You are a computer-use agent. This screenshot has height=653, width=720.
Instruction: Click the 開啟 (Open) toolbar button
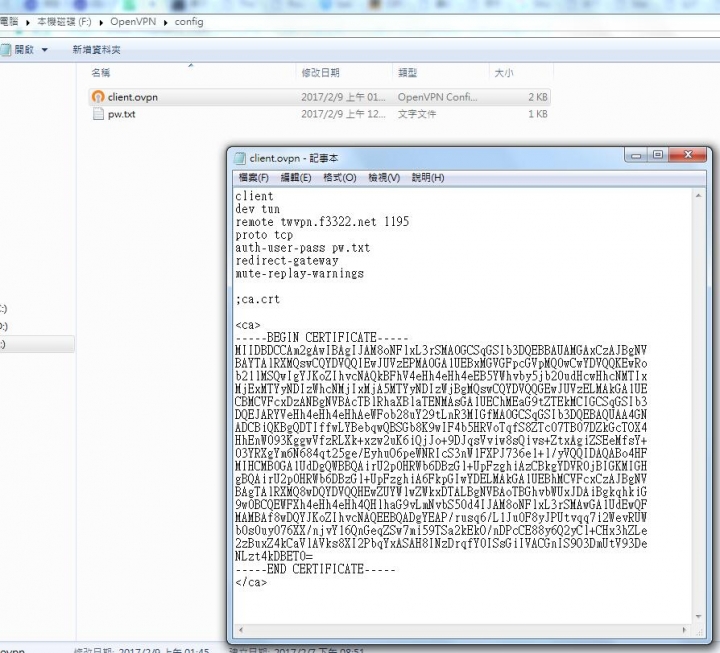[18, 50]
